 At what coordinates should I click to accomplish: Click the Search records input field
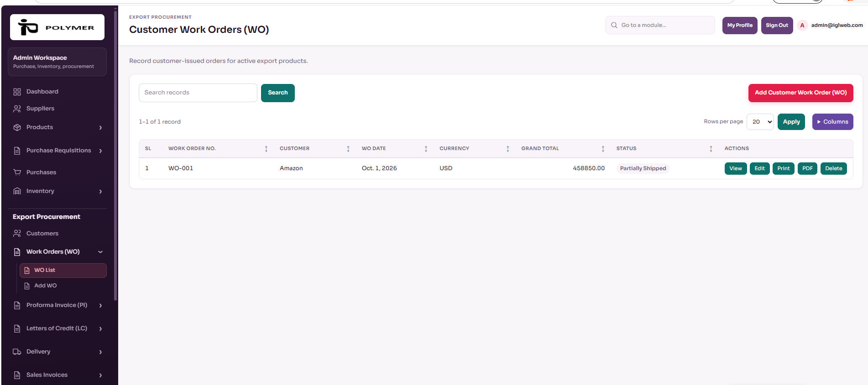pyautogui.click(x=198, y=93)
